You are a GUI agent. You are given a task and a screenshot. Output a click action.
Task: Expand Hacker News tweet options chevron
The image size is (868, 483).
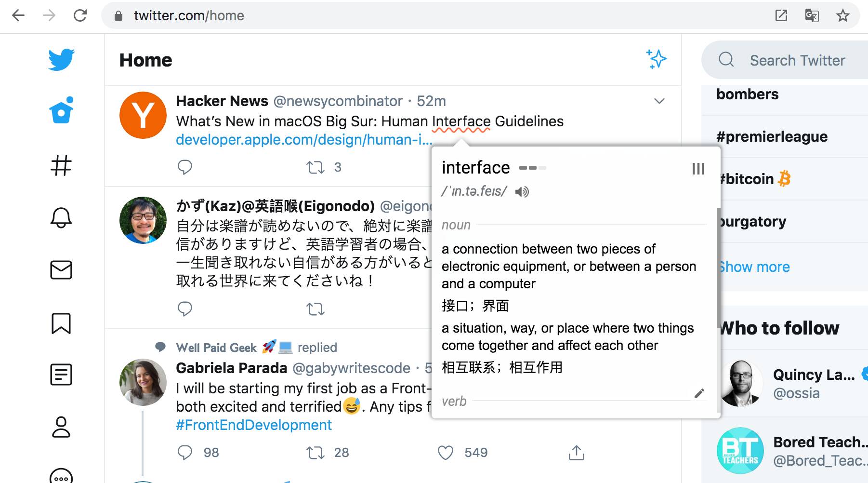(x=659, y=101)
